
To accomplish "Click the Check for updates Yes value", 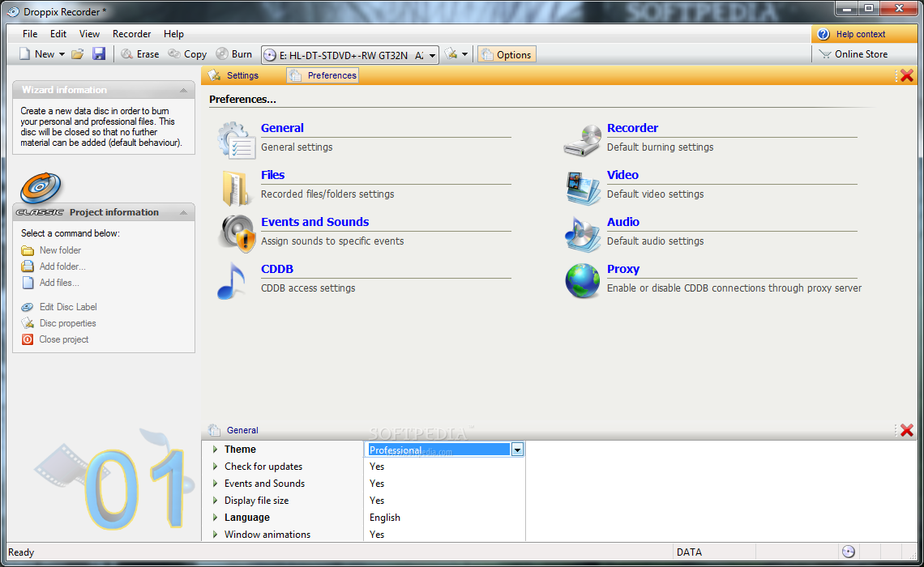I will click(x=377, y=467).
